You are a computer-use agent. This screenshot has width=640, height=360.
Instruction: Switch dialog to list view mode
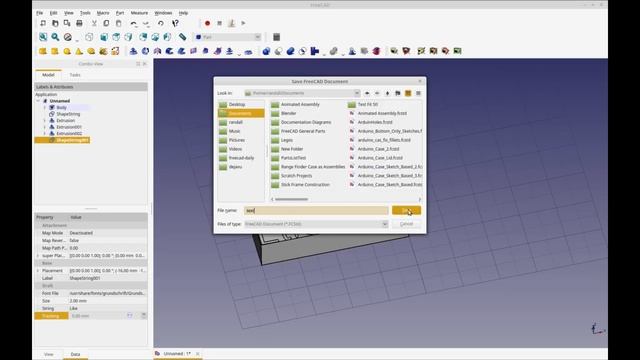[x=408, y=93]
